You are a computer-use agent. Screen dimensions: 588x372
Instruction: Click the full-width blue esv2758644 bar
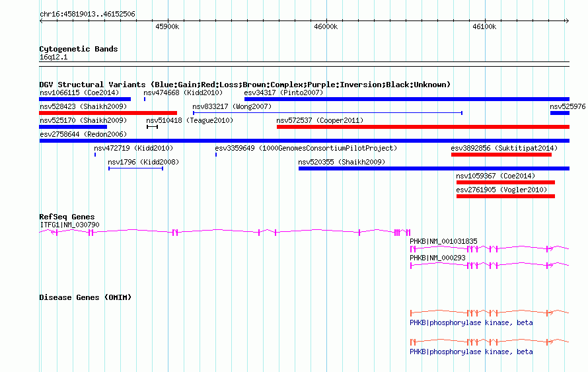[x=305, y=141]
